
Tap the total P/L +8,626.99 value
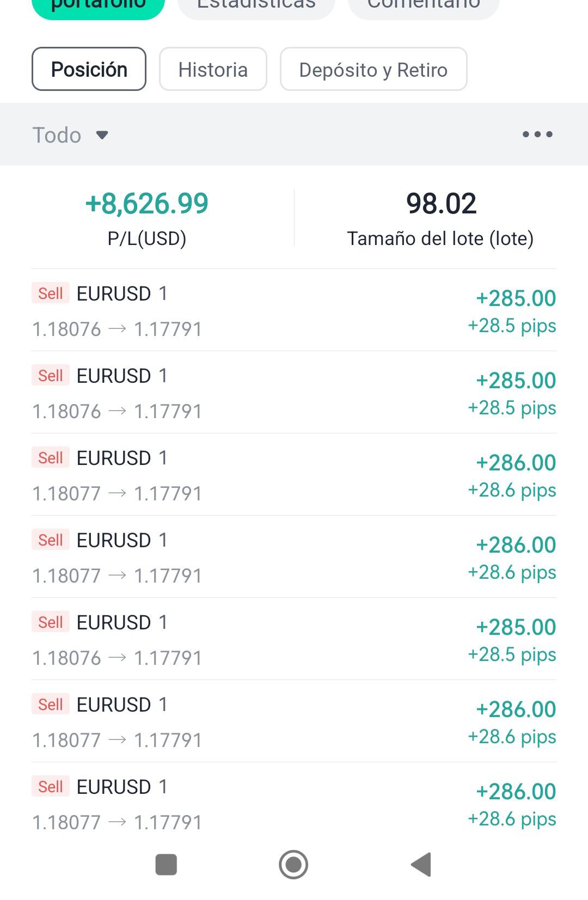pos(147,204)
